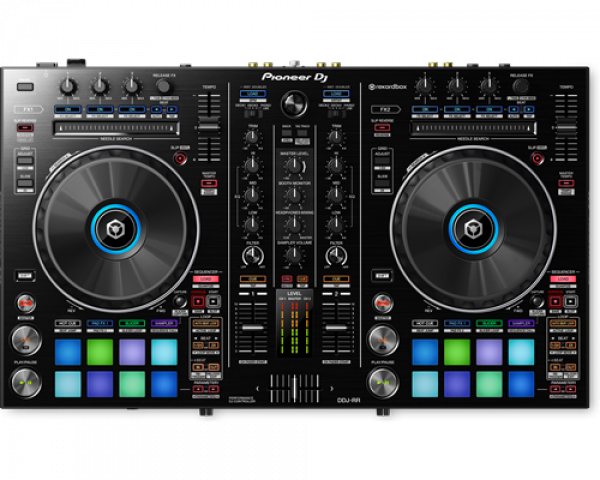Enable left deck red SLIP button
Viewport: 600px width, 480px height.
click(180, 158)
